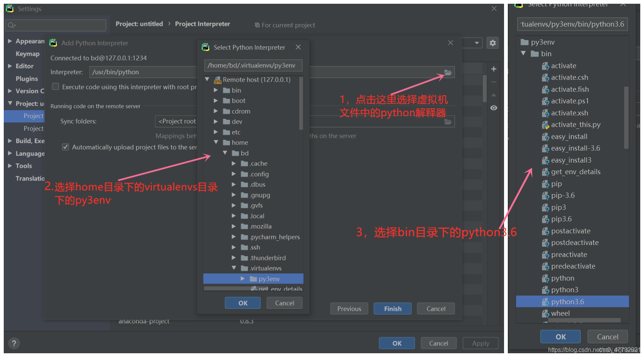Click path field showing /home/bd/.virtualenvs/py3env
Screen dimensions: 644x357
pyautogui.click(x=253, y=65)
